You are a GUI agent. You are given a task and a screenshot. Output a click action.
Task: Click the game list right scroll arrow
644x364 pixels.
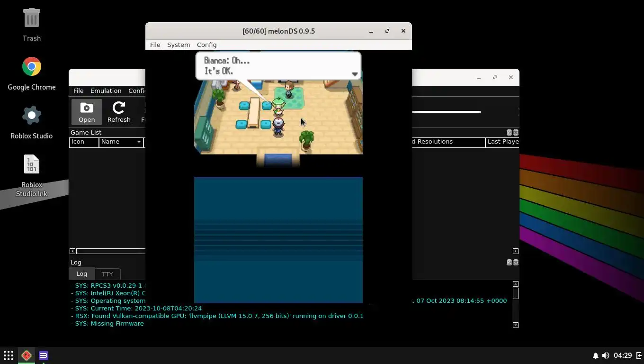coord(516,251)
